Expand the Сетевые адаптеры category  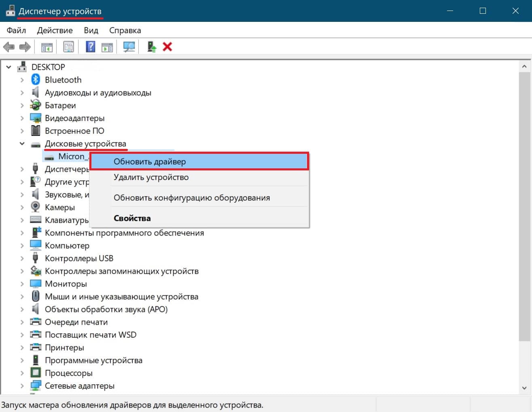pos(22,386)
